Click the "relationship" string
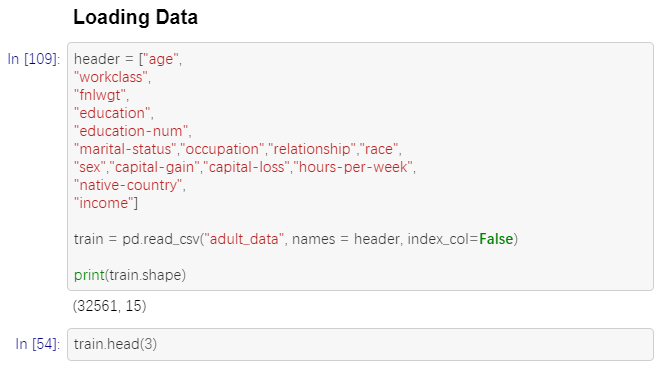 coord(312,149)
